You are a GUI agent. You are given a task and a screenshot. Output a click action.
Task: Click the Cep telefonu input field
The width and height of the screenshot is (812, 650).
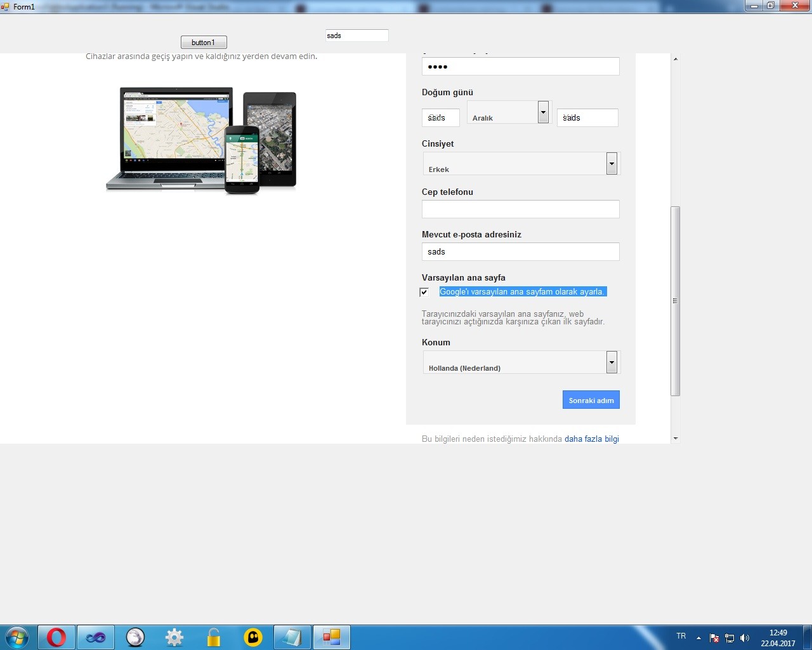521,209
